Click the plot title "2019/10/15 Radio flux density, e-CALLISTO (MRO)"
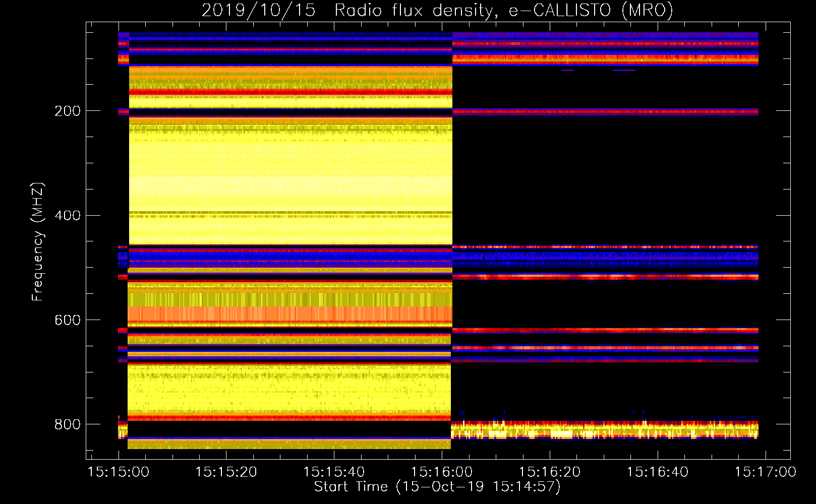This screenshot has height=504, width=816. pos(437,11)
